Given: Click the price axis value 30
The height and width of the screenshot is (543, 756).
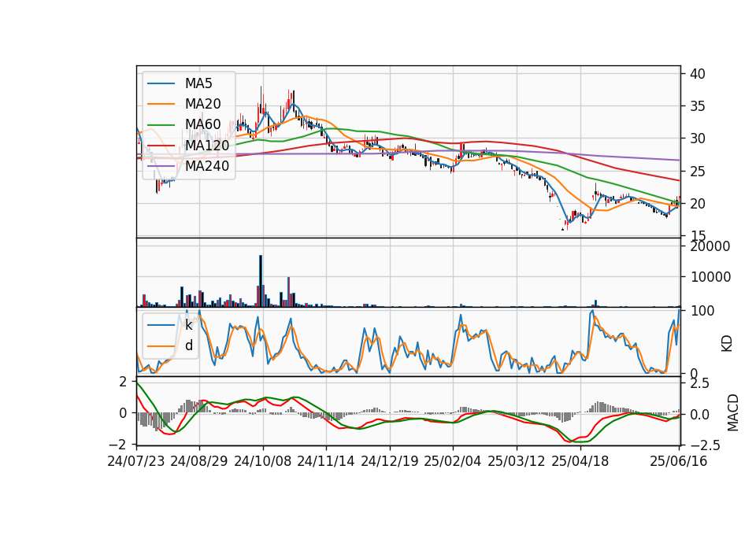Looking at the screenshot, I should click(x=698, y=139).
